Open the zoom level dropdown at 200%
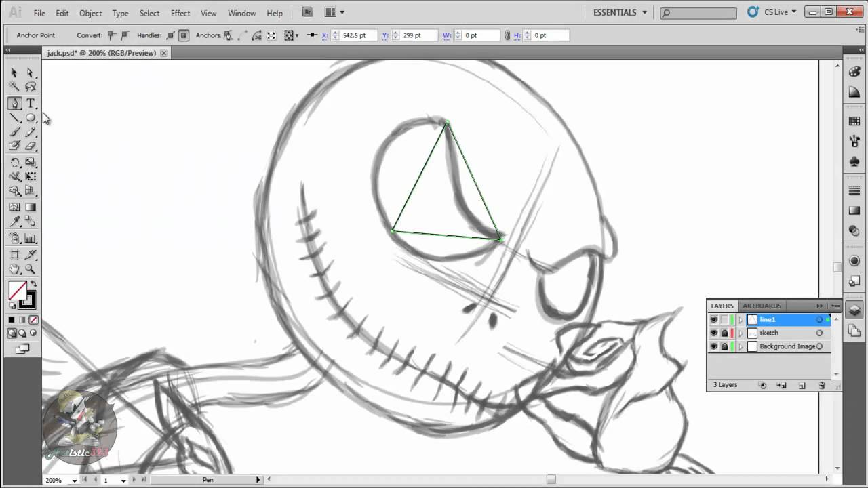 point(75,480)
